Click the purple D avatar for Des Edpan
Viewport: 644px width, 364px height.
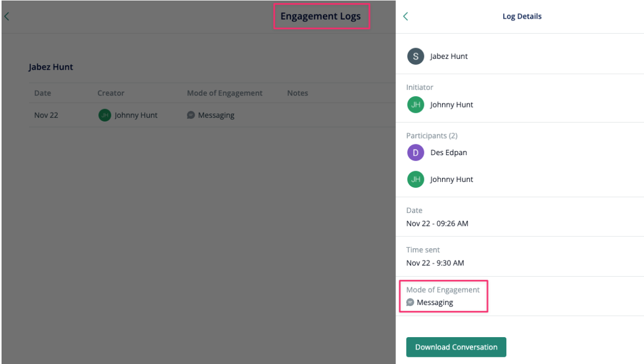pos(415,153)
